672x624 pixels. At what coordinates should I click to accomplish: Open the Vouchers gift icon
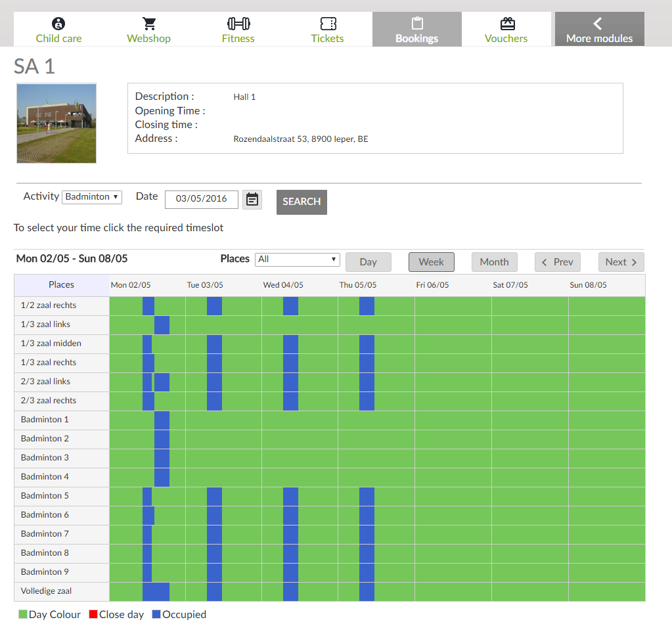point(506,24)
